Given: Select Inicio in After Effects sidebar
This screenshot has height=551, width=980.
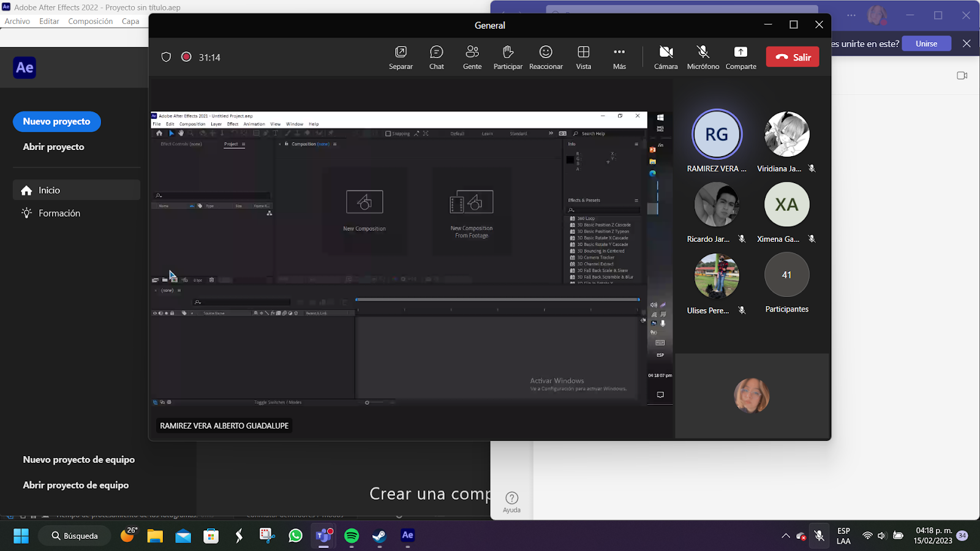Looking at the screenshot, I should pyautogui.click(x=77, y=190).
